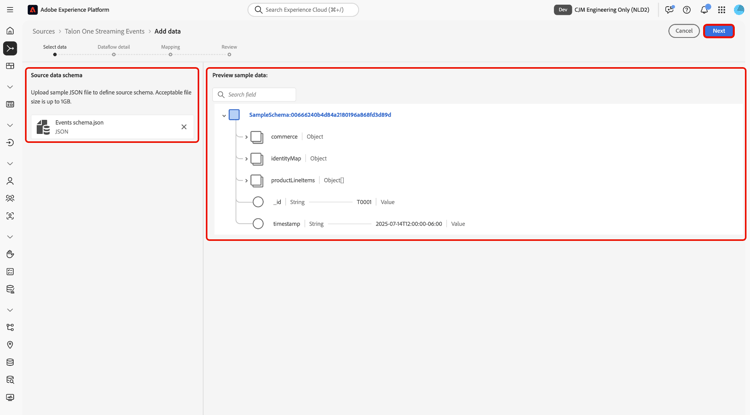Click the identityMap field name
The image size is (750, 415).
(286, 158)
